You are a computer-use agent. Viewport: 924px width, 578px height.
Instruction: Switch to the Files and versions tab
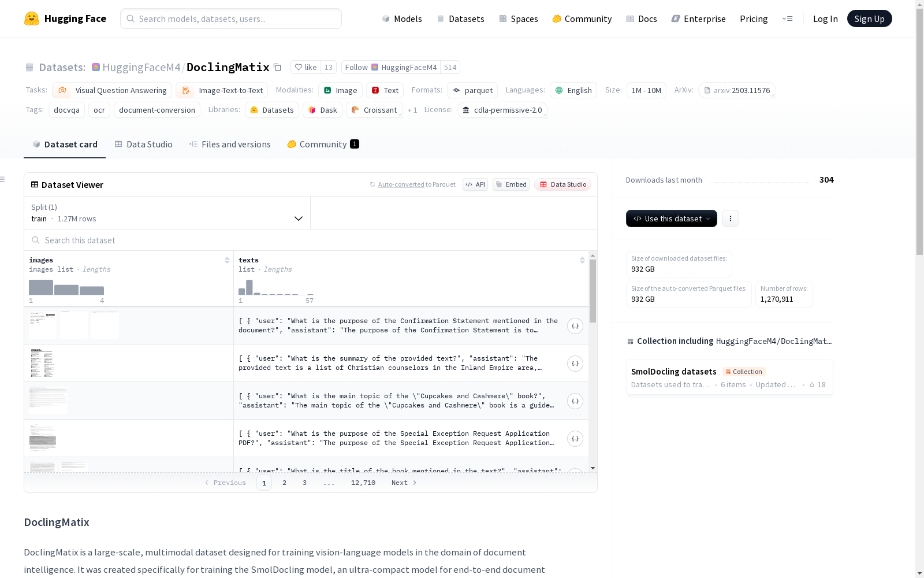point(230,144)
